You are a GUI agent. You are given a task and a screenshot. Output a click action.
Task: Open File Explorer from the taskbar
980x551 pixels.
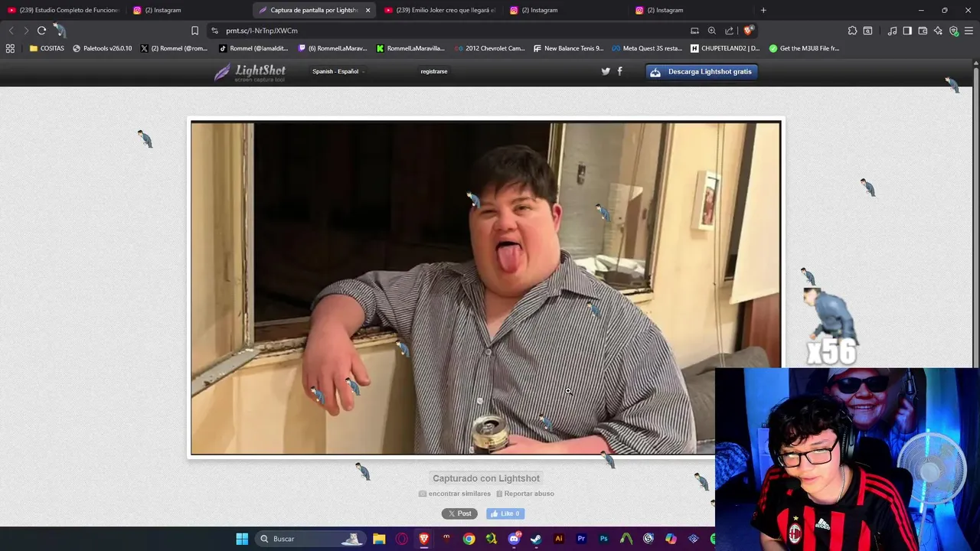(x=379, y=539)
